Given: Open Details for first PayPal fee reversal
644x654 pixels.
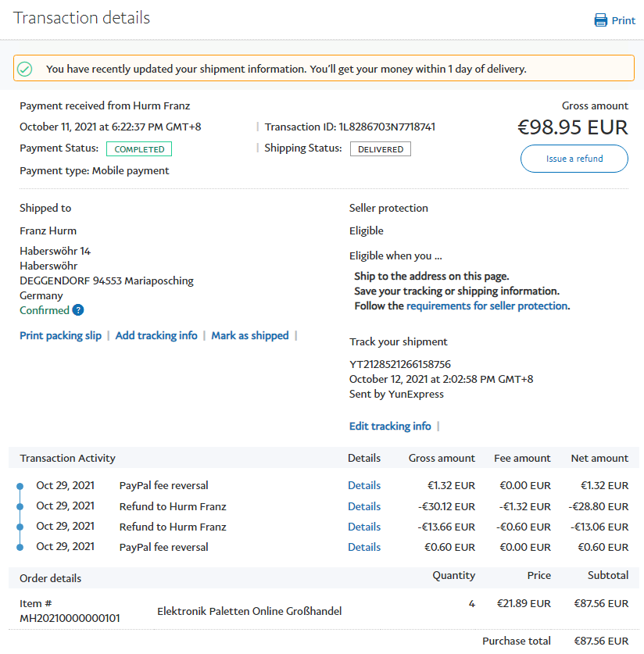Looking at the screenshot, I should pos(364,485).
